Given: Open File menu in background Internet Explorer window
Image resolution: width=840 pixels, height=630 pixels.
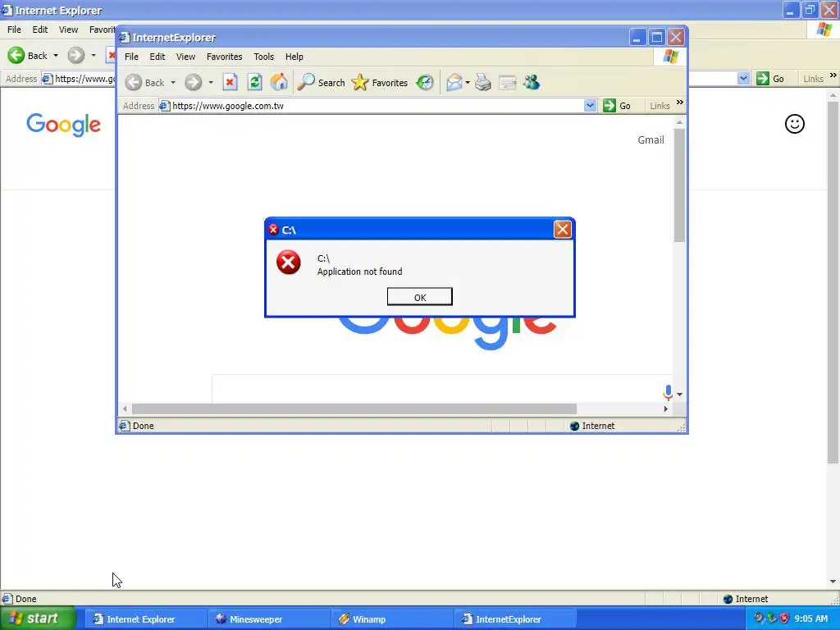Looking at the screenshot, I should pos(14,30).
